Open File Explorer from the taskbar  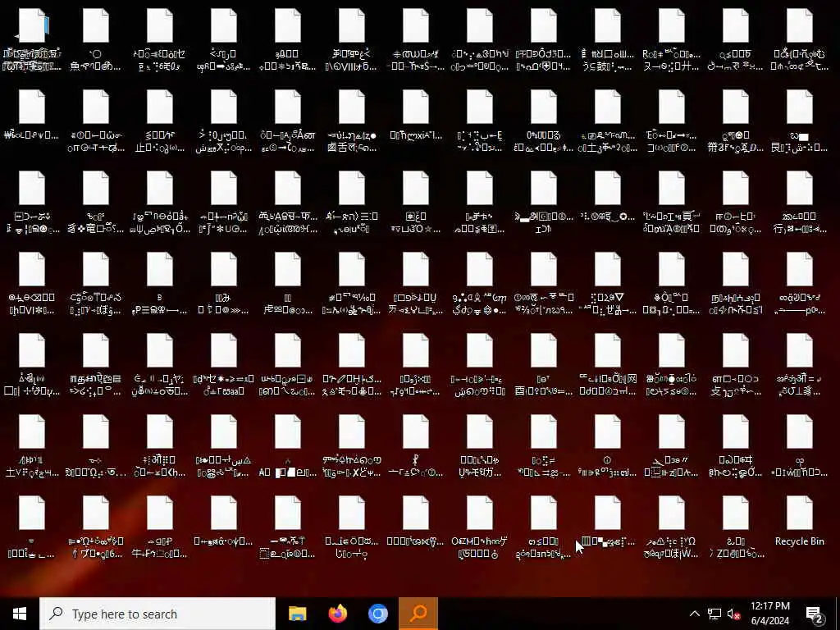pos(297,614)
